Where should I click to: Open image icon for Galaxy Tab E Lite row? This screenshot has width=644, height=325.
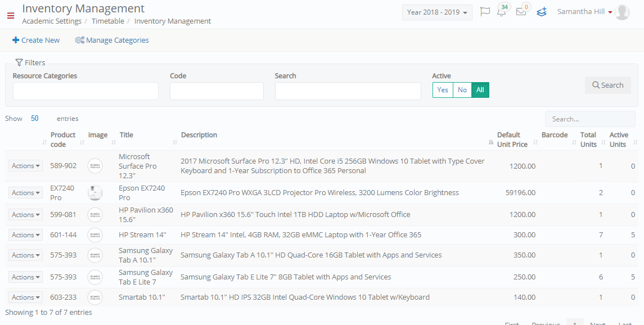point(95,277)
